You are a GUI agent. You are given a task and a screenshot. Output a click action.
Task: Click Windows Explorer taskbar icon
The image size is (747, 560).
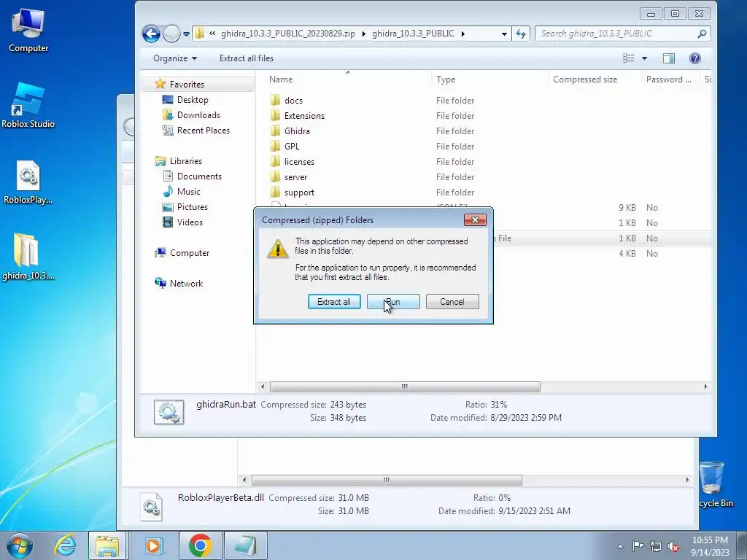pos(107,545)
